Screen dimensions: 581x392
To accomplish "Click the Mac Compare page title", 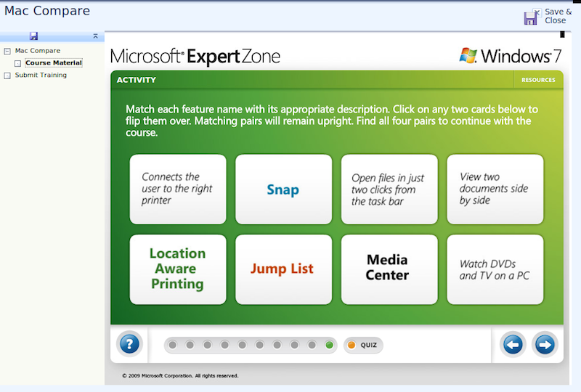I will point(47,11).
